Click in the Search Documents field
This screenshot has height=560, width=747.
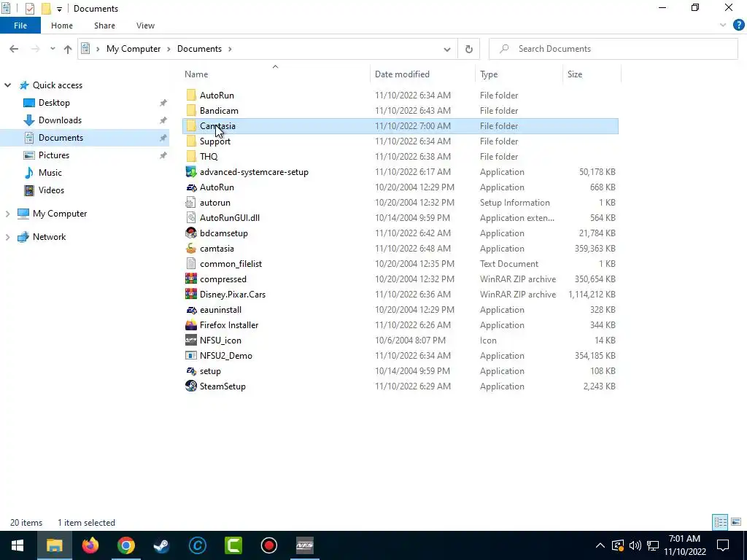click(x=613, y=49)
